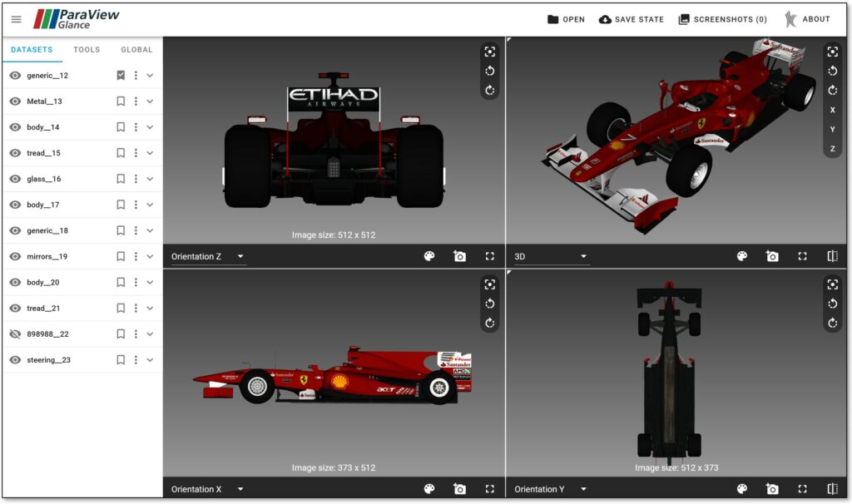Take screenshot of the Orientation X view
Image resolution: width=852 pixels, height=504 pixels.
click(459, 489)
